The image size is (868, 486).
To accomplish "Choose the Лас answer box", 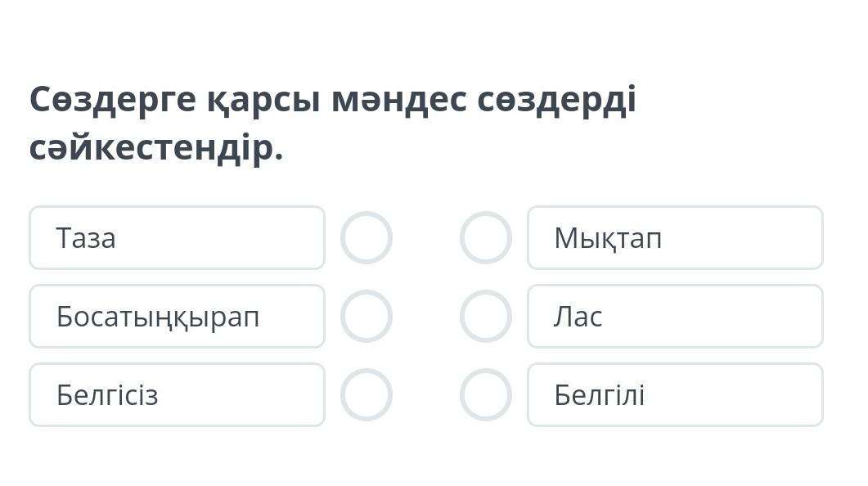I will 675,317.
